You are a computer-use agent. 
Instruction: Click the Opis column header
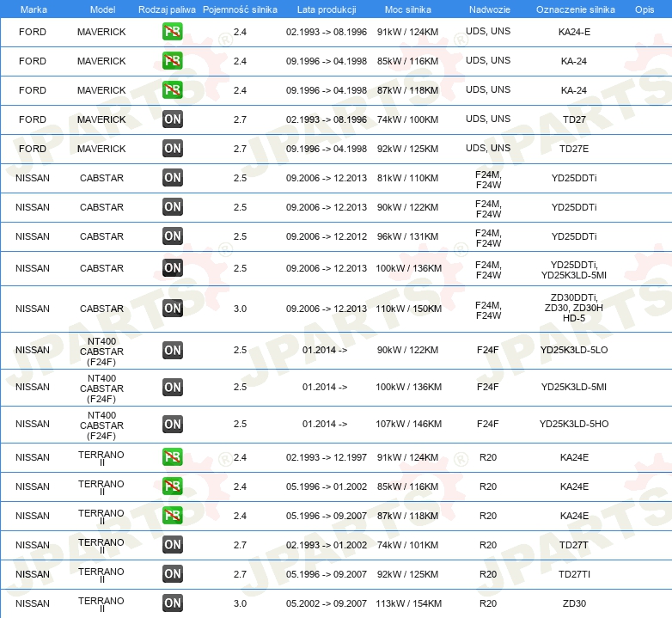coord(645,9)
